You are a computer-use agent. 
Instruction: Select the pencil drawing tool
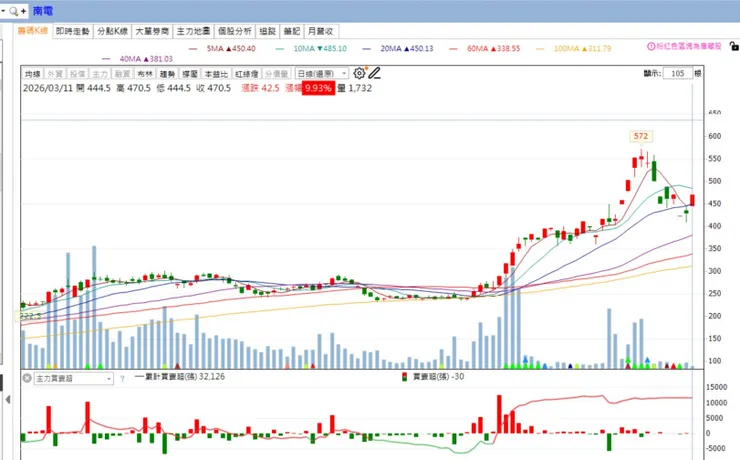point(374,73)
